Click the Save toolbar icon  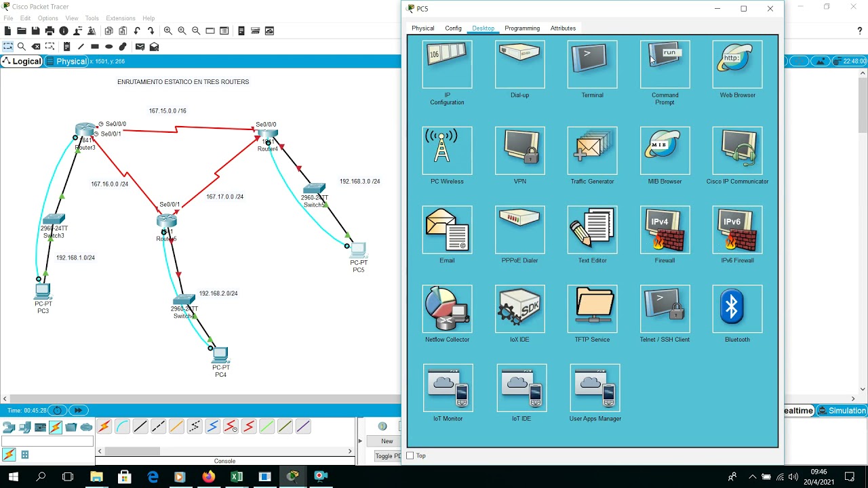pyautogui.click(x=35, y=30)
